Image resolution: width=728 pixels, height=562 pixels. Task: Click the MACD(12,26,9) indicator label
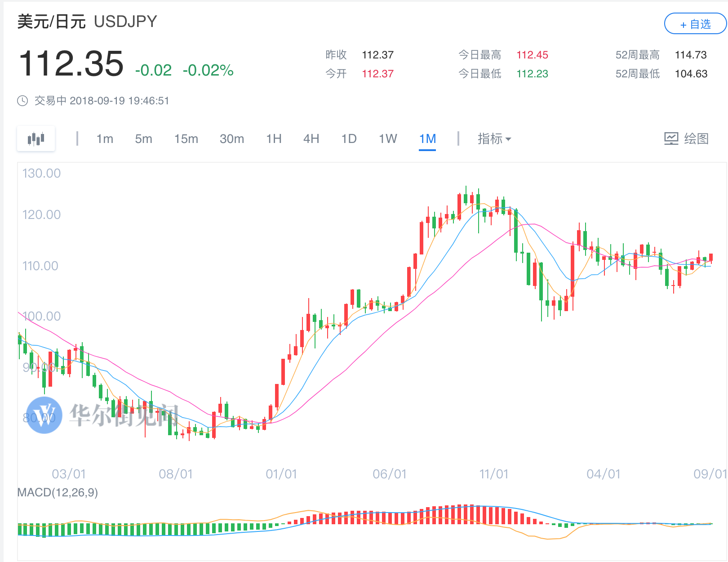click(x=58, y=493)
